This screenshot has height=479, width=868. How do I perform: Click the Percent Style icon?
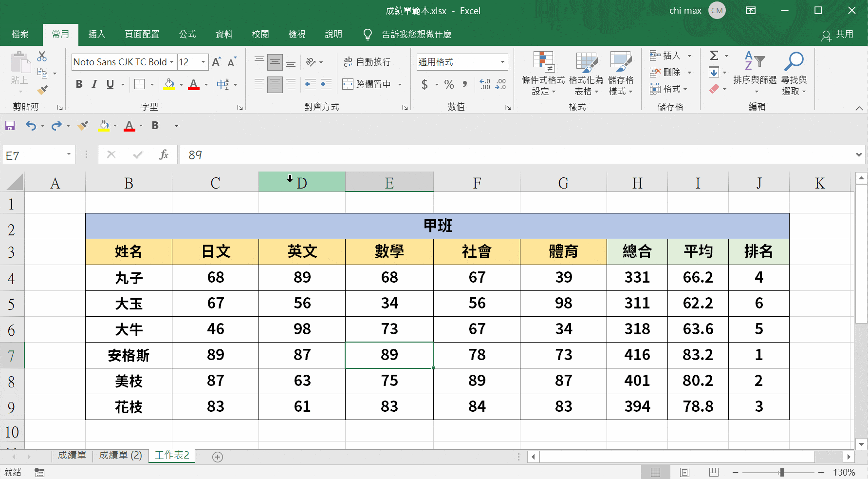pyautogui.click(x=448, y=84)
